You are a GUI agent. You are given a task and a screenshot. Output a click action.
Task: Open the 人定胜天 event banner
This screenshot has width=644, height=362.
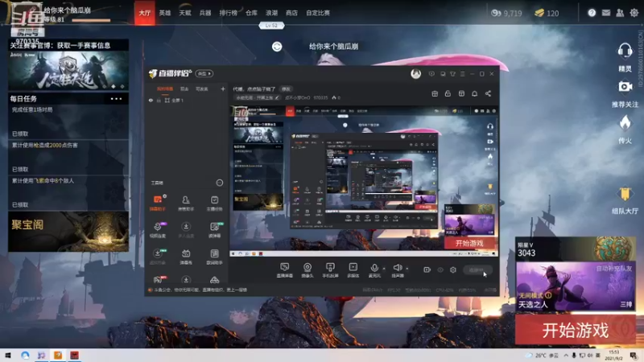68,71
